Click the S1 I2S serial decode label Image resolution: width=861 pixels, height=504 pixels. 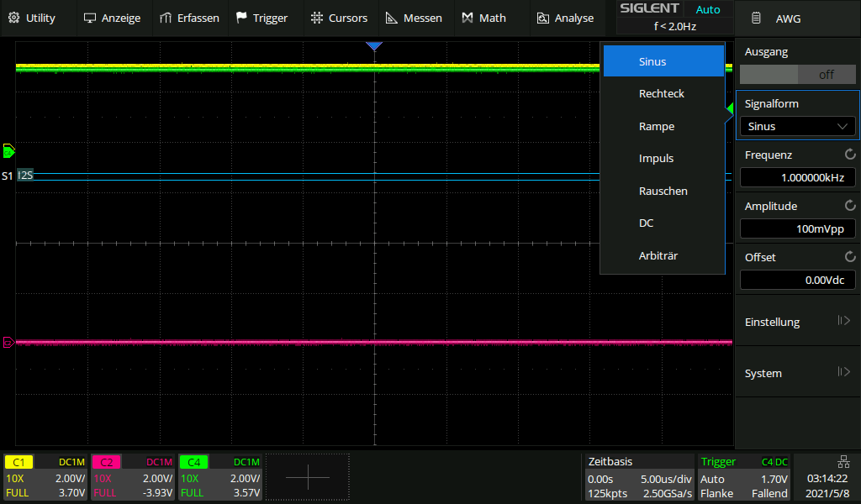click(x=18, y=176)
